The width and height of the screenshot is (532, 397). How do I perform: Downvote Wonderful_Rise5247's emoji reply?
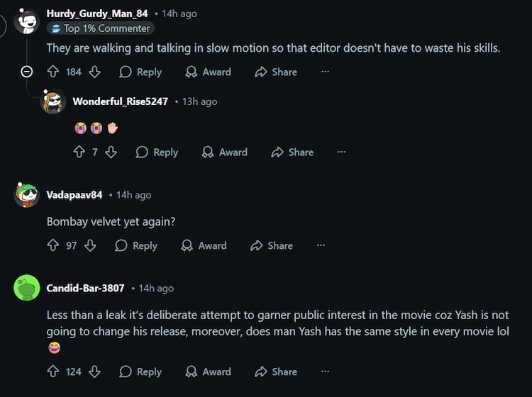(111, 152)
